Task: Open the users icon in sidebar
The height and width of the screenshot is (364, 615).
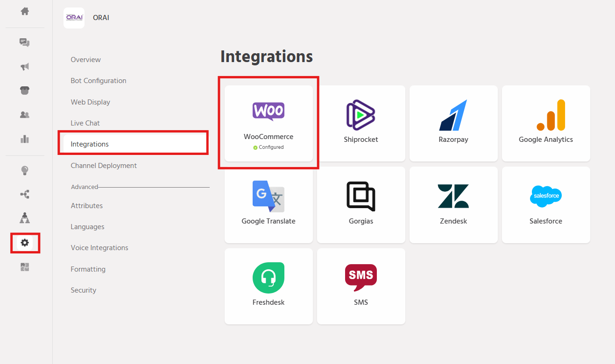Action: coord(25,115)
